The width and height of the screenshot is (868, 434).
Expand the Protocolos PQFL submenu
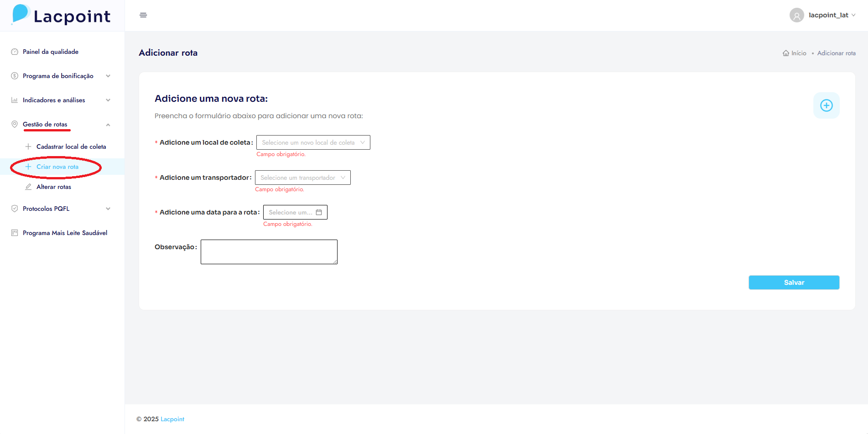(x=108, y=209)
